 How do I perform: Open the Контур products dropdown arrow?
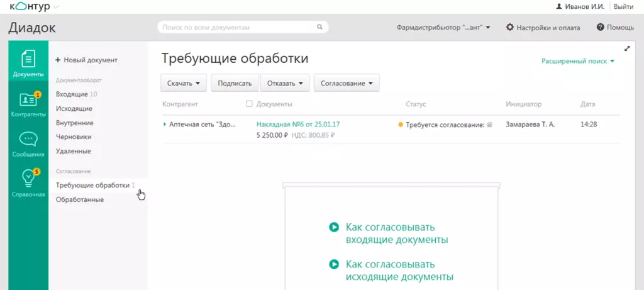click(56, 7)
